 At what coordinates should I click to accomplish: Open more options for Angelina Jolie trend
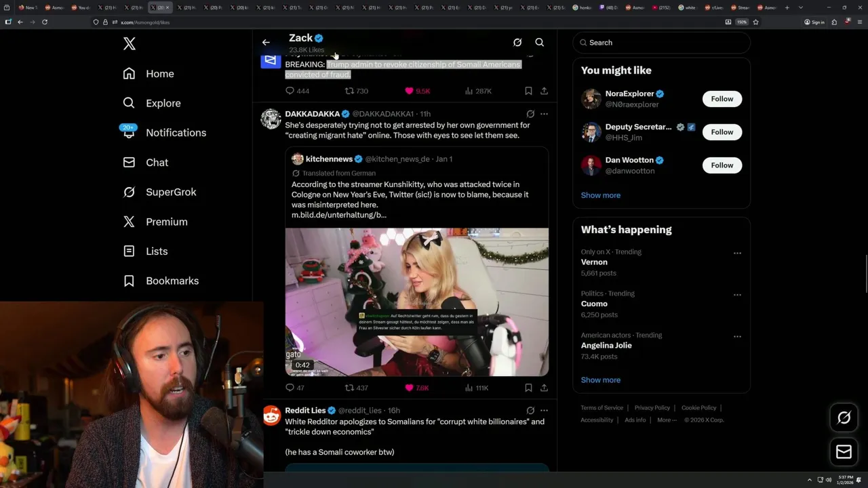tap(737, 336)
